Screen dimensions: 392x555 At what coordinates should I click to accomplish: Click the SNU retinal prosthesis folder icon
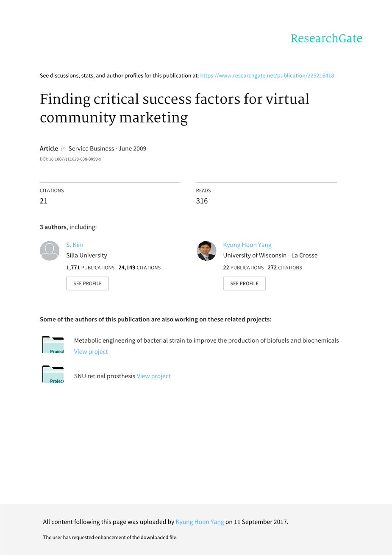click(x=53, y=374)
